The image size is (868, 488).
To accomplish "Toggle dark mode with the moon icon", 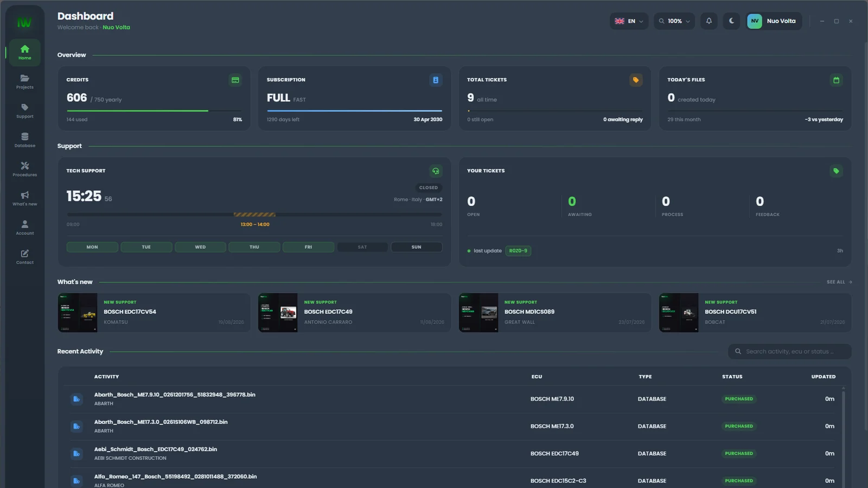I will [x=731, y=21].
